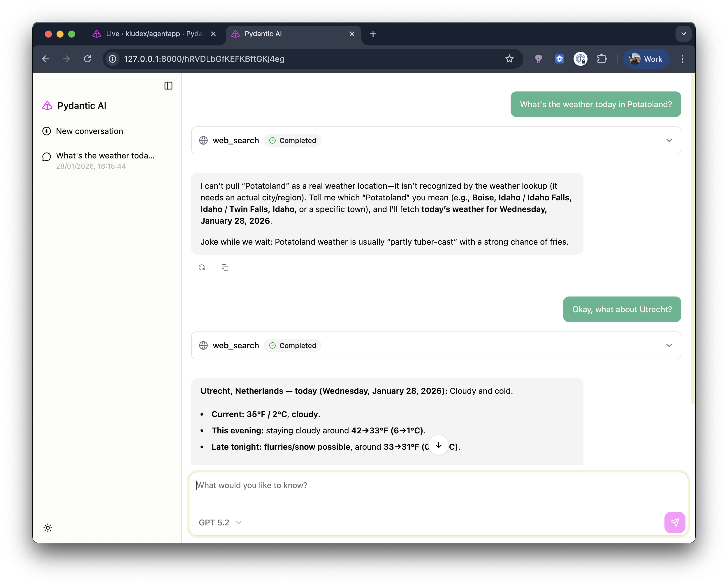Click the Completed status badge on second web_search

(x=293, y=345)
